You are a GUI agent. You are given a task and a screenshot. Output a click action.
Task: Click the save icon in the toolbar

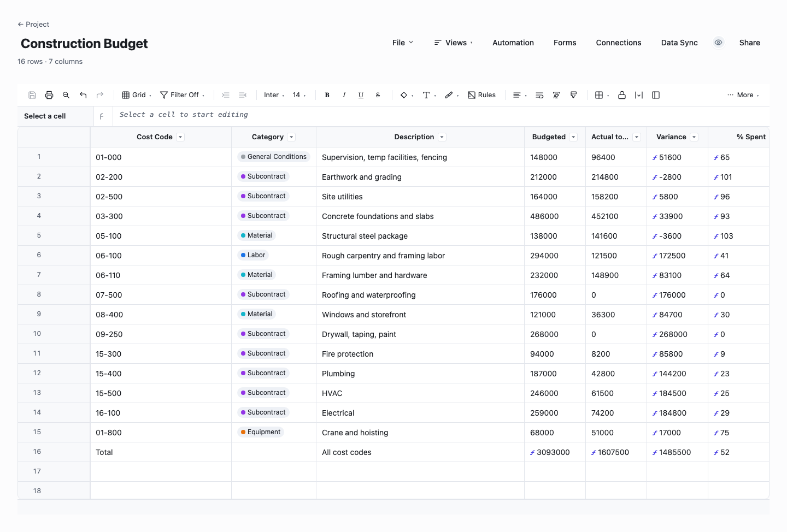[x=32, y=95]
